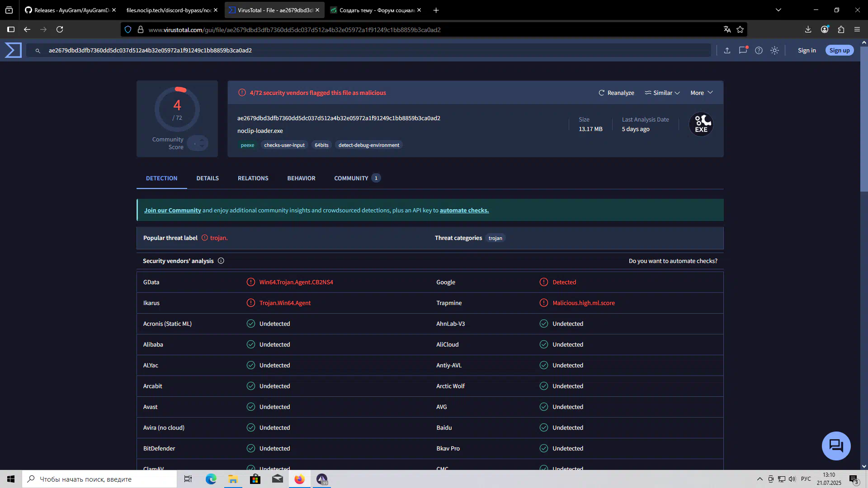This screenshot has width=868, height=488.
Task: Open the browser hamburger menu
Action: pos(857,30)
